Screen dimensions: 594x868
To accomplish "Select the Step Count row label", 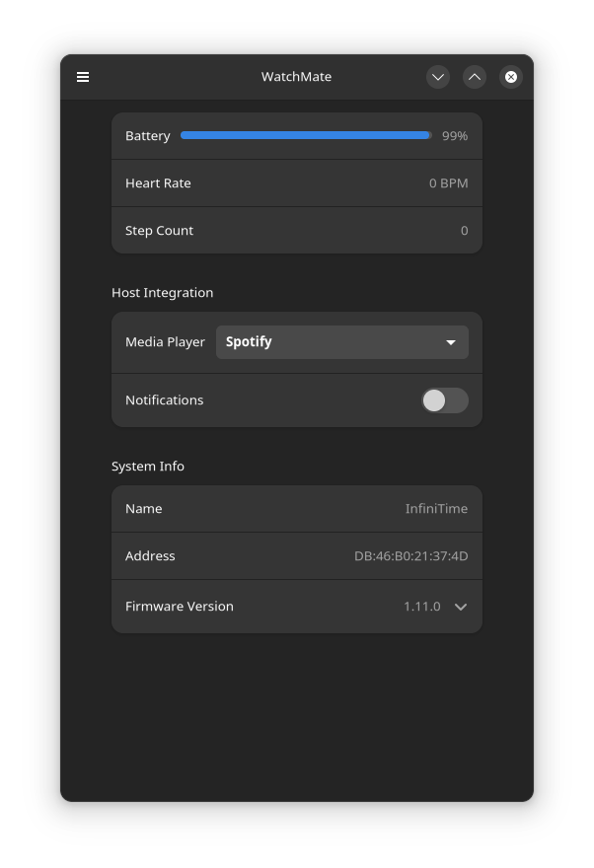I will [x=159, y=231].
